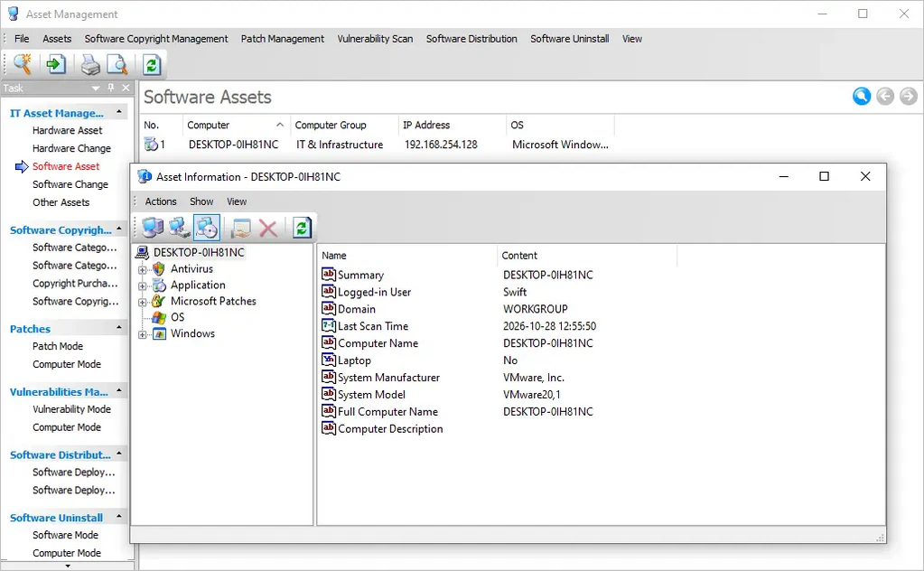Screen dimensions: 924x571
Task: Collapse the Patches section
Action: tap(119, 328)
